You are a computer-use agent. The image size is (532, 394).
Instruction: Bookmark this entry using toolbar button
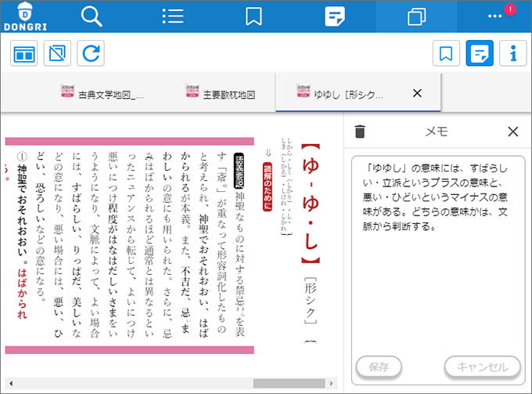446,53
